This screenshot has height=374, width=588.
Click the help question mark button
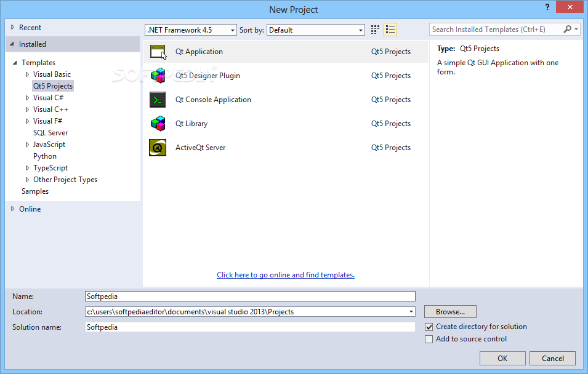click(547, 7)
